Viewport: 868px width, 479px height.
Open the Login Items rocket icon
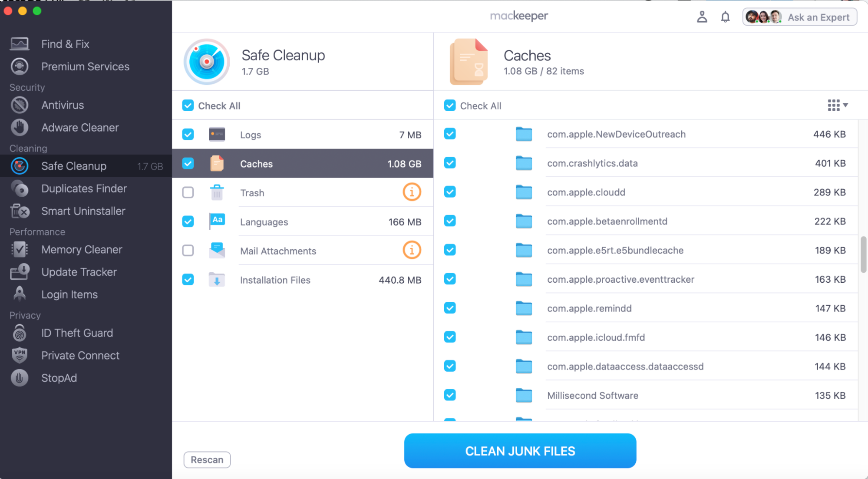tap(20, 294)
